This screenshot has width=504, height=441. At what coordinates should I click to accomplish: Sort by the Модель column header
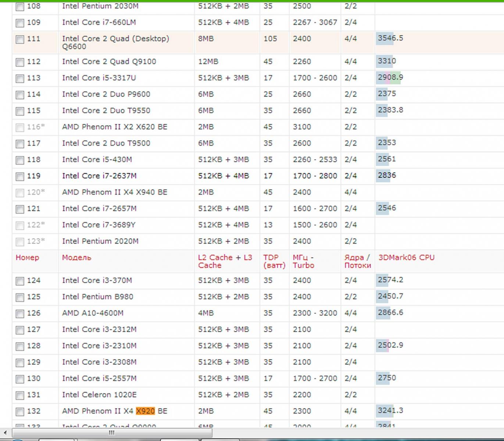coord(76,258)
